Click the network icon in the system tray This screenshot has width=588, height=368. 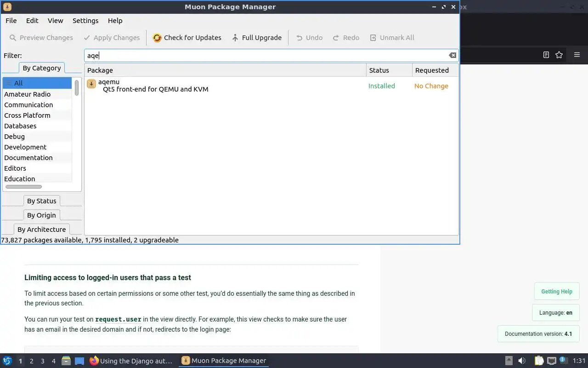coord(552,361)
